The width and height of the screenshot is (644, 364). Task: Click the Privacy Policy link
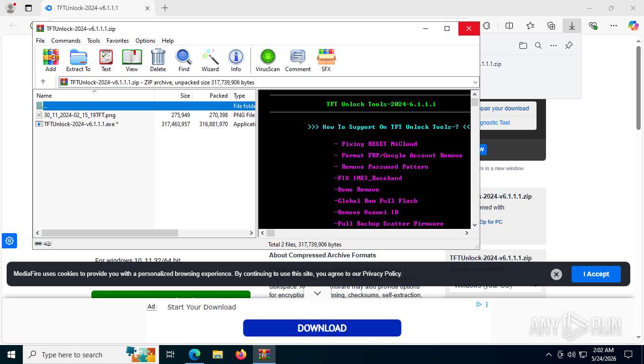click(382, 273)
